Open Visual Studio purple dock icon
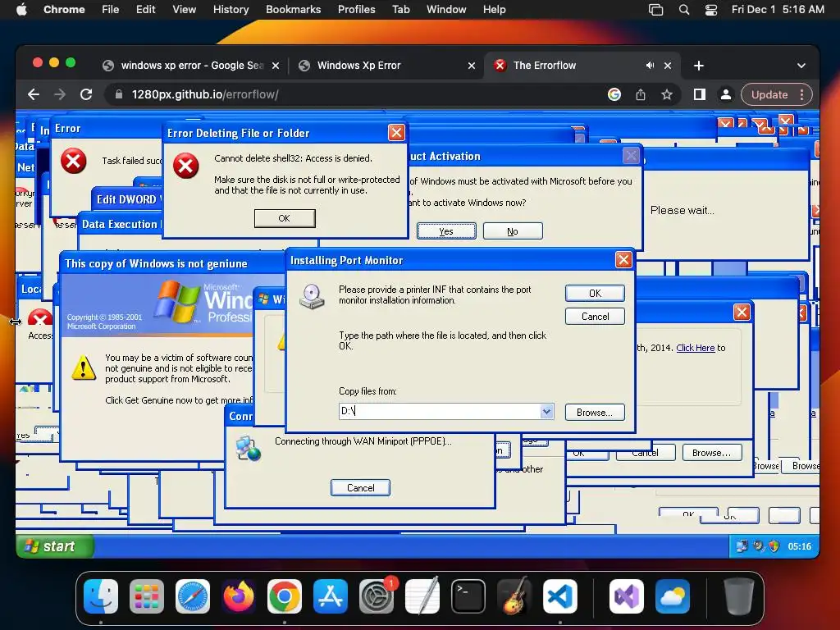Viewport: 840px width, 630px height. 627,596
